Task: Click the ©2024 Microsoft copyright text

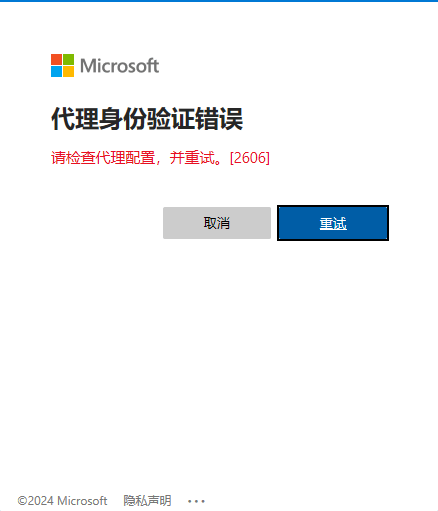Action: 62,501
